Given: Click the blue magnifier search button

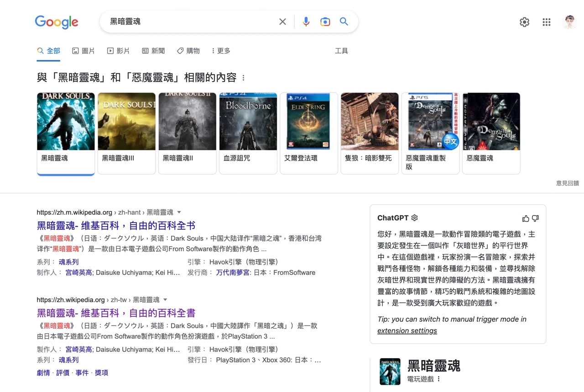Looking at the screenshot, I should point(344,21).
